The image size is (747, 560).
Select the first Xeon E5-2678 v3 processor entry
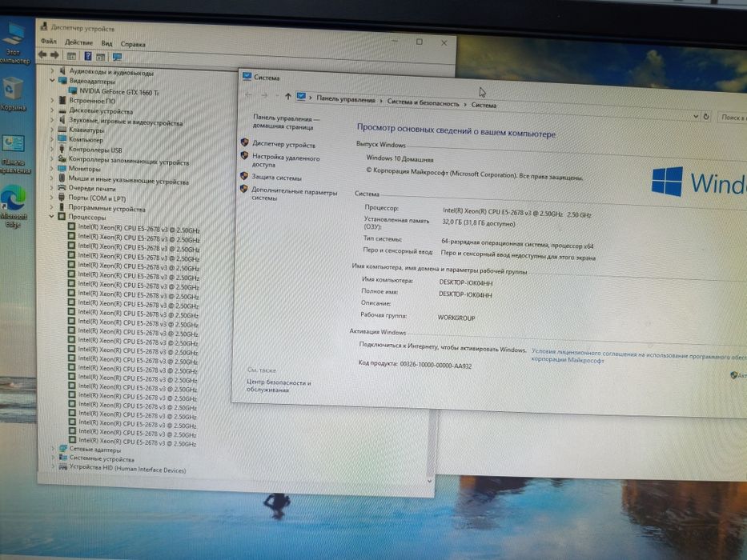[x=139, y=229]
